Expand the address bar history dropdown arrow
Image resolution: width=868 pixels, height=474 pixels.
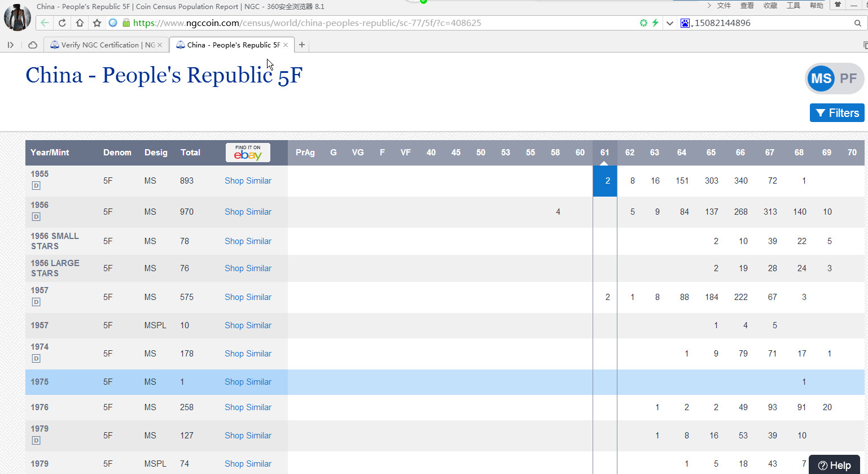click(x=670, y=23)
